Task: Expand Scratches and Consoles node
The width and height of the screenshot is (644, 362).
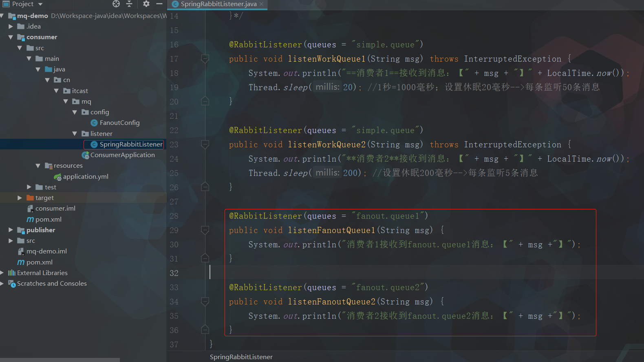Action: click(x=2, y=283)
